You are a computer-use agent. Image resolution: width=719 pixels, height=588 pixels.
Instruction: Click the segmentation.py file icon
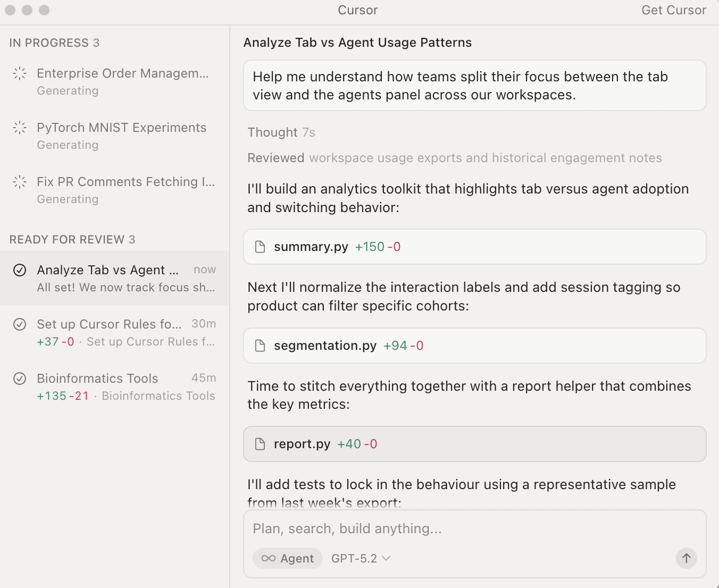coord(260,346)
